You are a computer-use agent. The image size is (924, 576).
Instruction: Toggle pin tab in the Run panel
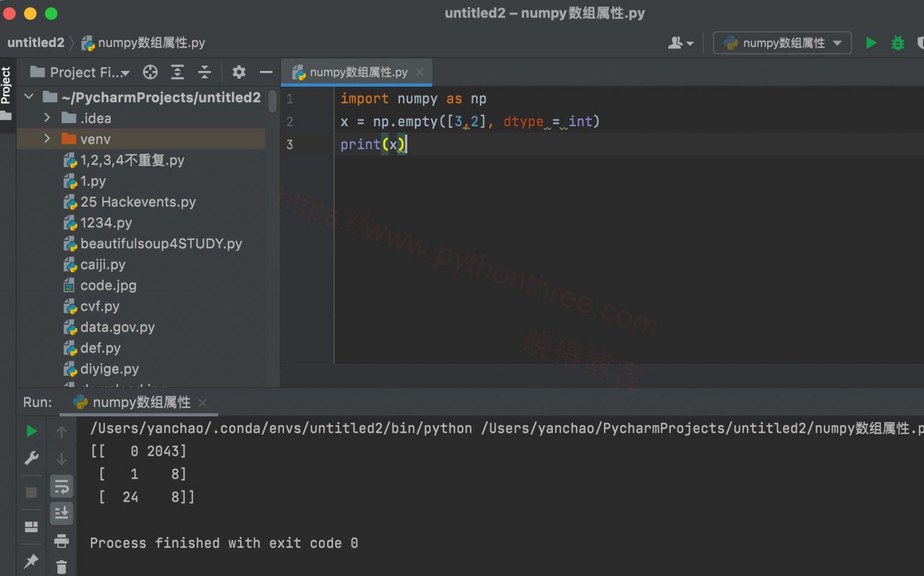click(x=31, y=561)
